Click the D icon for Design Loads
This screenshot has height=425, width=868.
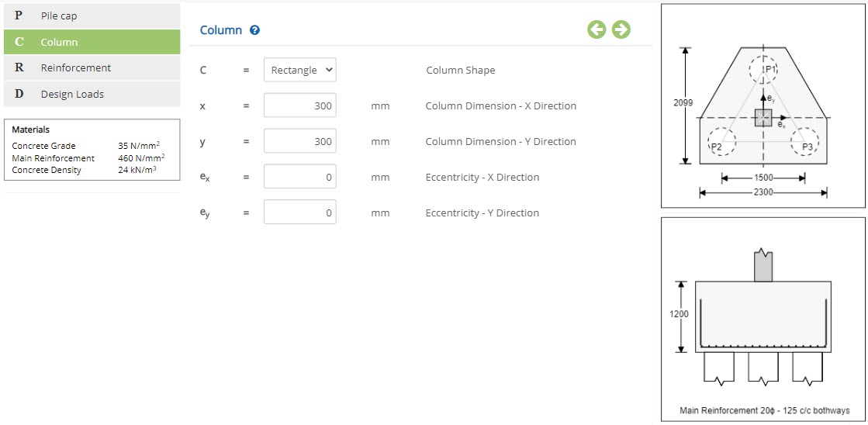(19, 94)
